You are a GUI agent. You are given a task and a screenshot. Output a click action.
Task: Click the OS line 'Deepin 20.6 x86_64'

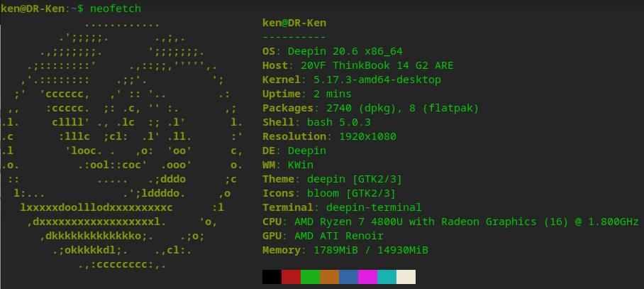pos(333,51)
